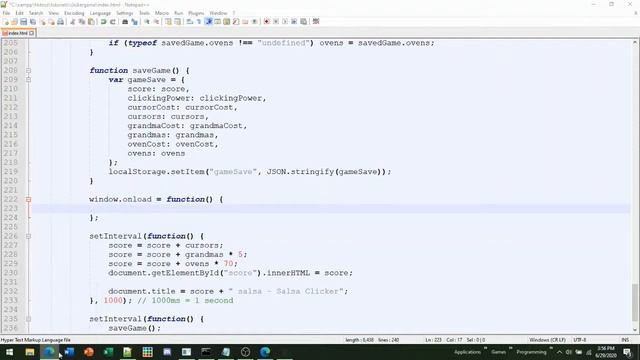Collapse the gameSave object fold at line 209

pos(28,80)
